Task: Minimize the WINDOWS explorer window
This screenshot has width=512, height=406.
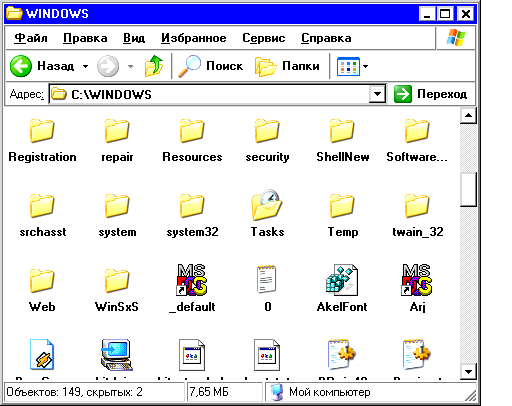Action: click(427, 14)
